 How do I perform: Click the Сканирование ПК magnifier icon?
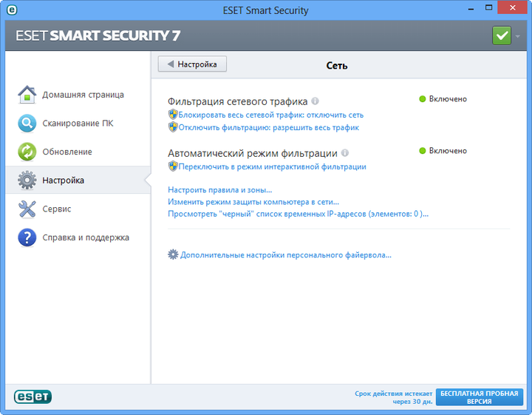pyautogui.click(x=27, y=123)
